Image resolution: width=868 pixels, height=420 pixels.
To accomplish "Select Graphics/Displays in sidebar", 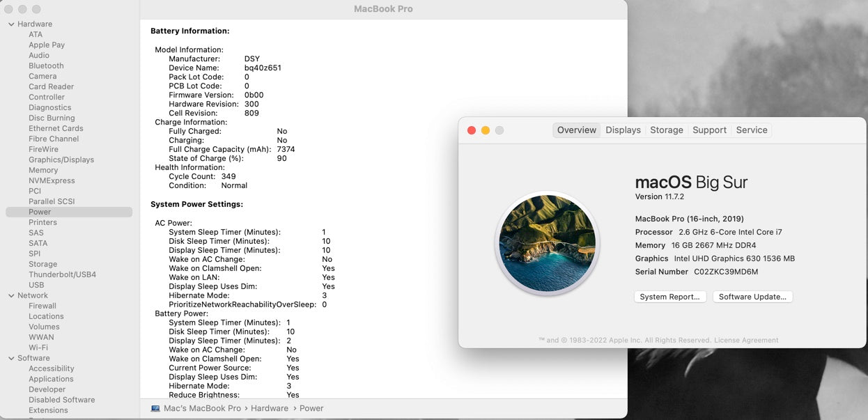I will click(x=61, y=160).
